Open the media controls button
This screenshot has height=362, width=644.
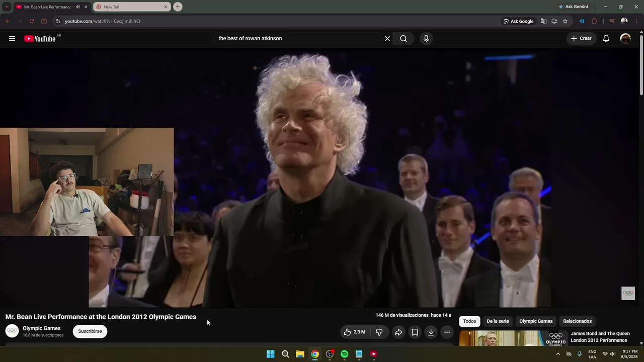(612, 21)
